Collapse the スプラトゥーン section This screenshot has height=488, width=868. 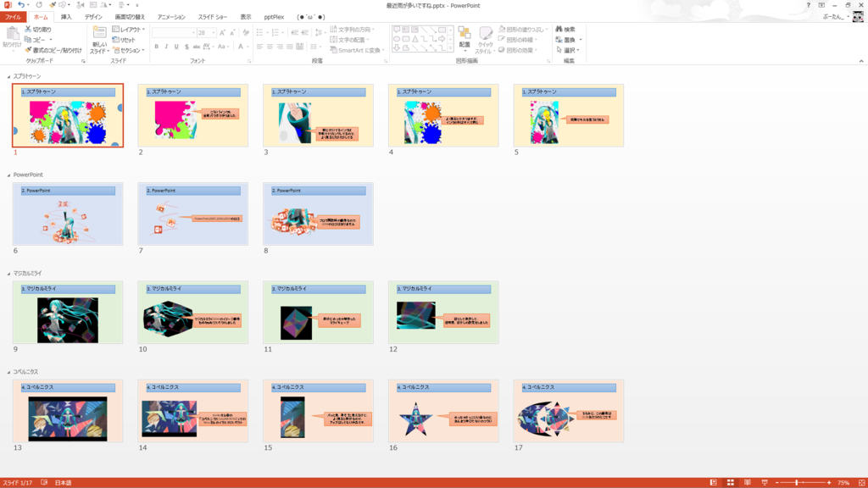(8, 76)
